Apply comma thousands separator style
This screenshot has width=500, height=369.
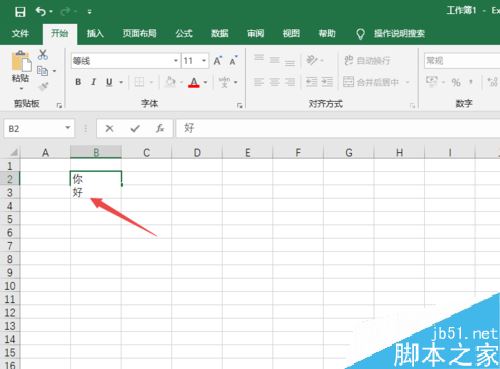(x=471, y=82)
